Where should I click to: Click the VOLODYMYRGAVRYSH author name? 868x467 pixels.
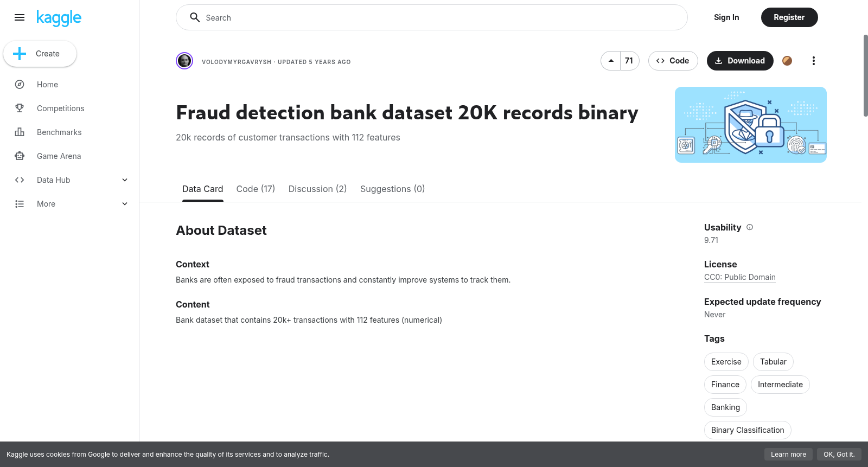(237, 62)
